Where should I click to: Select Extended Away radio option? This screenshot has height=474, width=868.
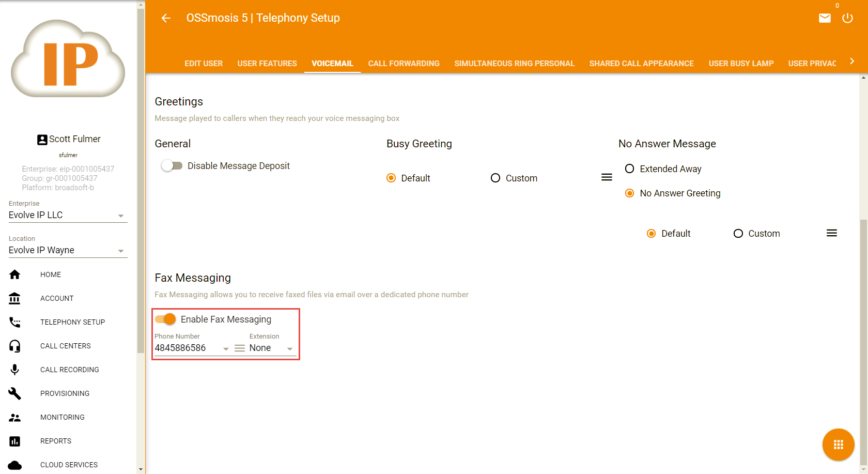pyautogui.click(x=629, y=169)
